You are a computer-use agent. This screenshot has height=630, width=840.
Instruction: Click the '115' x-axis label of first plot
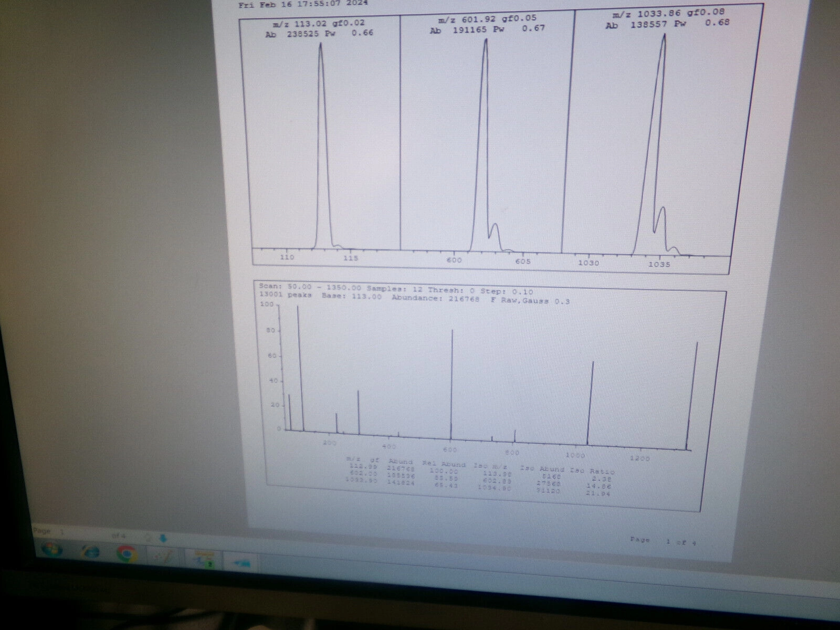pyautogui.click(x=350, y=258)
